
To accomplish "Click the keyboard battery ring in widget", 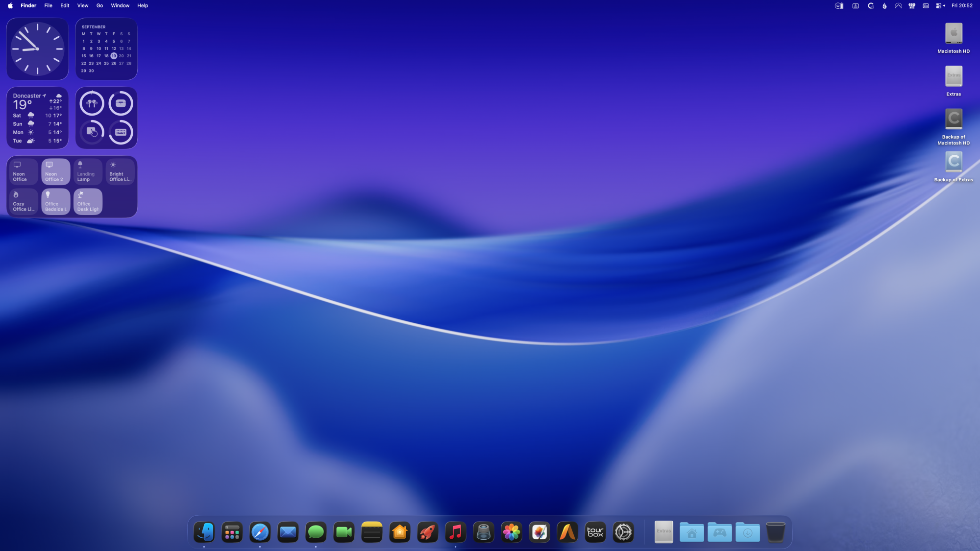I will tap(121, 132).
